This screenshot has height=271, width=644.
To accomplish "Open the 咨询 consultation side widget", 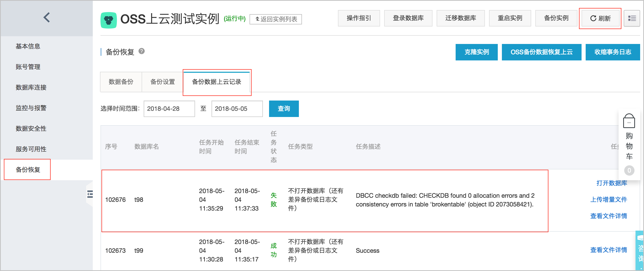I will click(640, 250).
